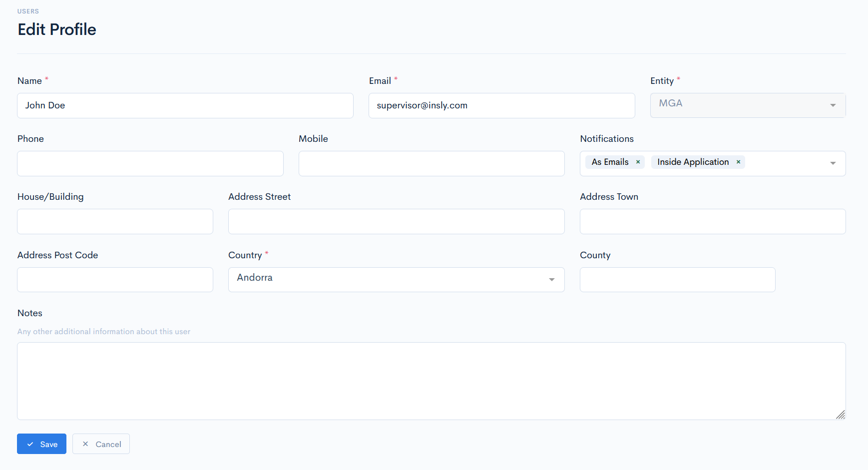Screen dimensions: 868x470
Task: Remove the As Emails notification tag
Action: 638,162
